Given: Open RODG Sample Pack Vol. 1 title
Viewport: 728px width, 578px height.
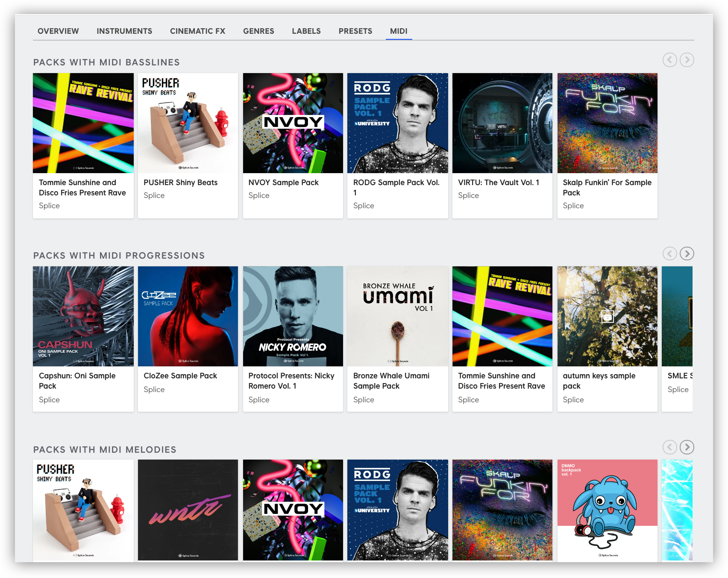Looking at the screenshot, I should 396,188.
